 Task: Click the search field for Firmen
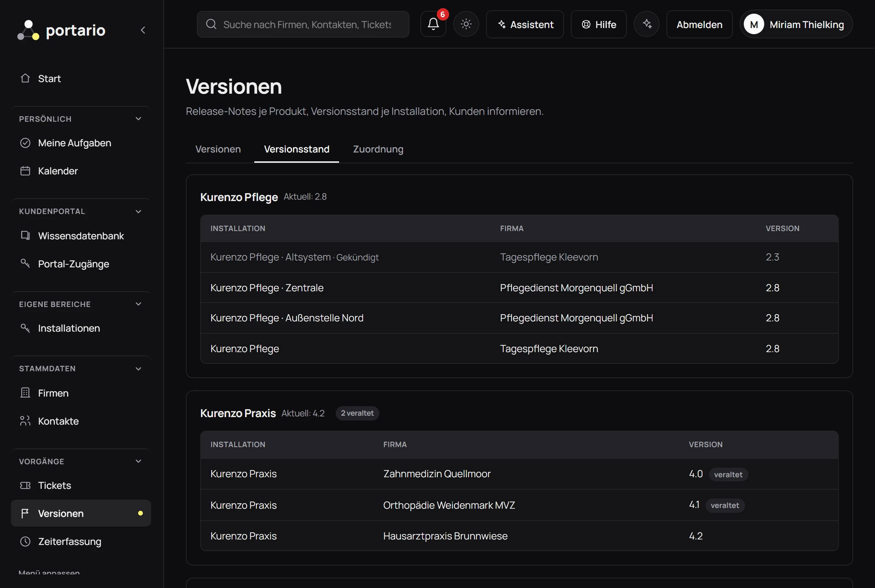[303, 24]
